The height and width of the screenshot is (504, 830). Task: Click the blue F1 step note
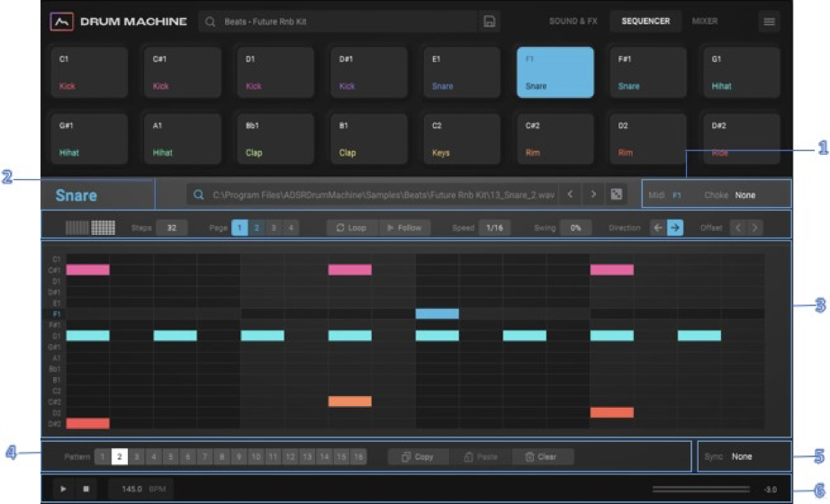pyautogui.click(x=438, y=313)
